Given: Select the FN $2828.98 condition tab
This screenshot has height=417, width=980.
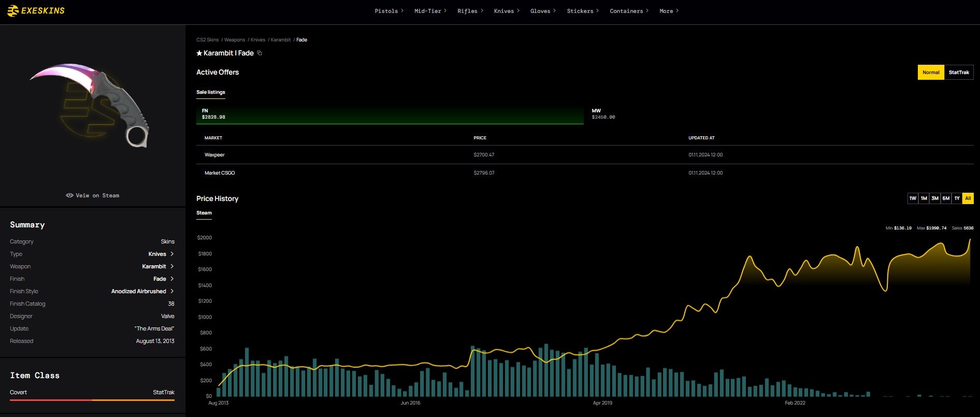Looking at the screenshot, I should pos(390,114).
